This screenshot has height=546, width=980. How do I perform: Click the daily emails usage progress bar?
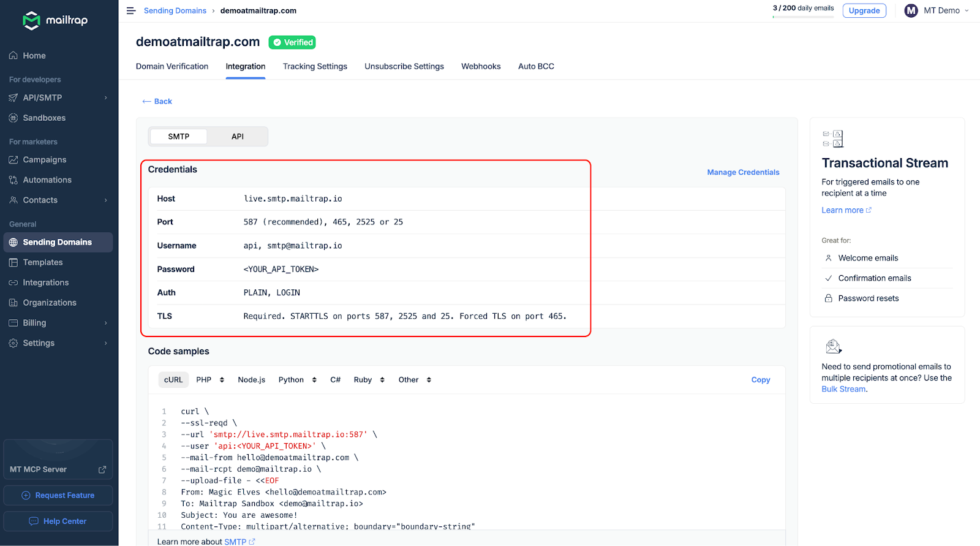[x=803, y=17]
